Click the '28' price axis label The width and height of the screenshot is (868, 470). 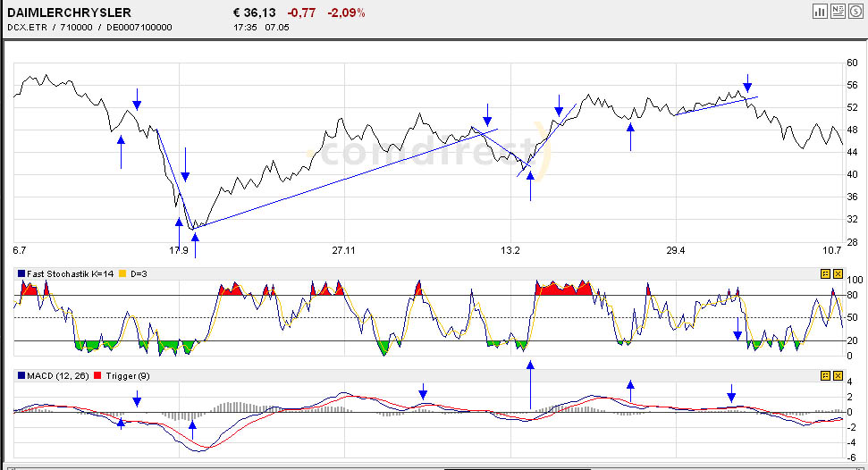(x=852, y=242)
